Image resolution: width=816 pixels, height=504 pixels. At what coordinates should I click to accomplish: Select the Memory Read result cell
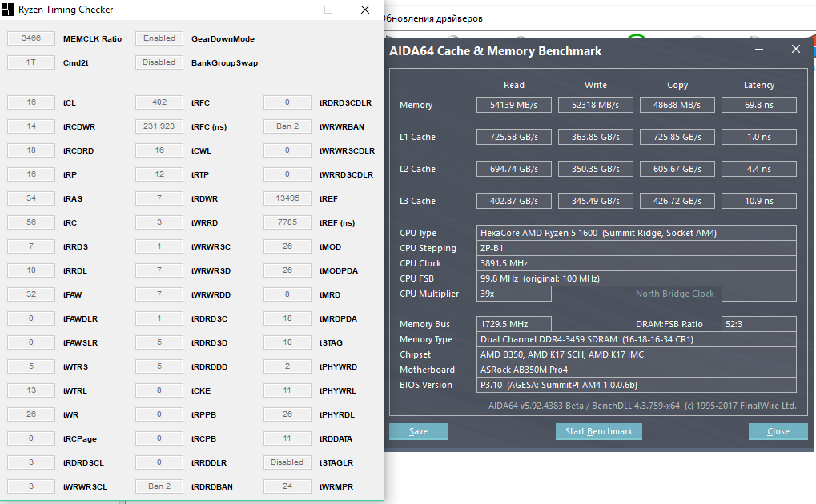click(x=514, y=105)
